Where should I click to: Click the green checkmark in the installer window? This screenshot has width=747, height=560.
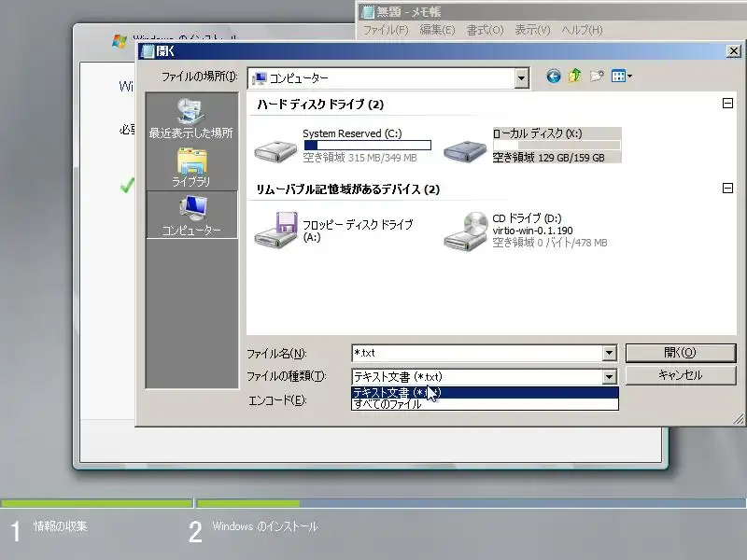click(127, 185)
